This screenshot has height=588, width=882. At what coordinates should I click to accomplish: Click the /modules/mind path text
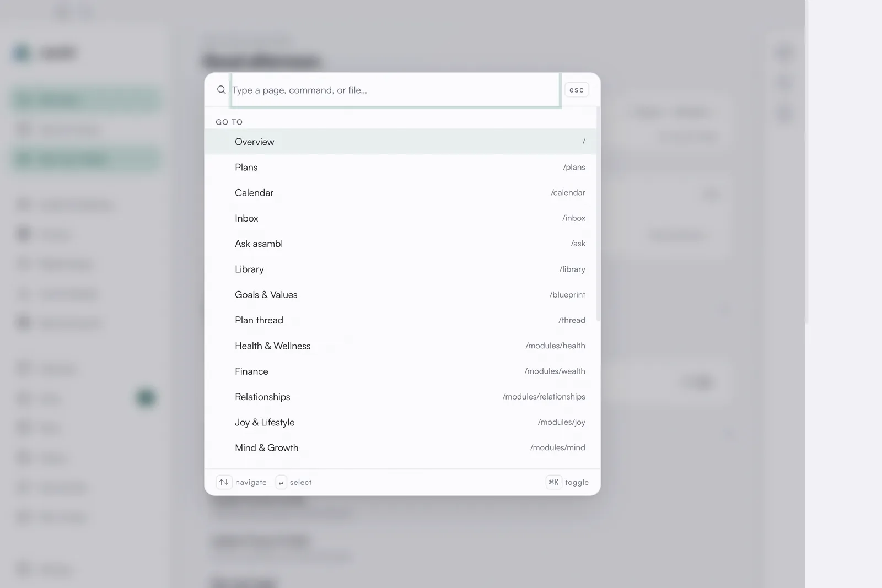coord(557,447)
